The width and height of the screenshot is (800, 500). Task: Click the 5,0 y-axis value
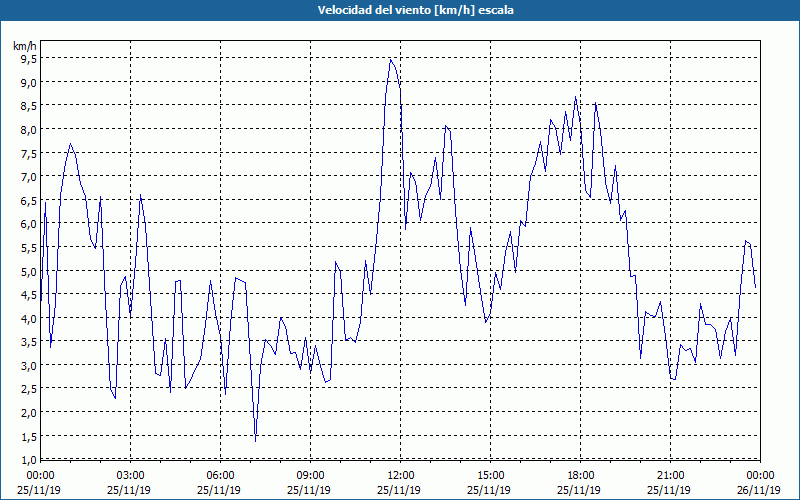click(x=29, y=271)
